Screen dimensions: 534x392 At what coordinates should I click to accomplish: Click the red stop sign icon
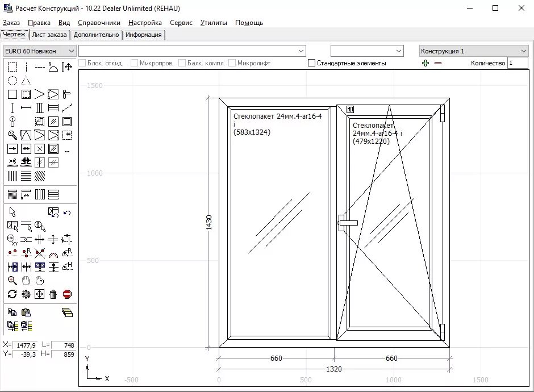coord(67,294)
